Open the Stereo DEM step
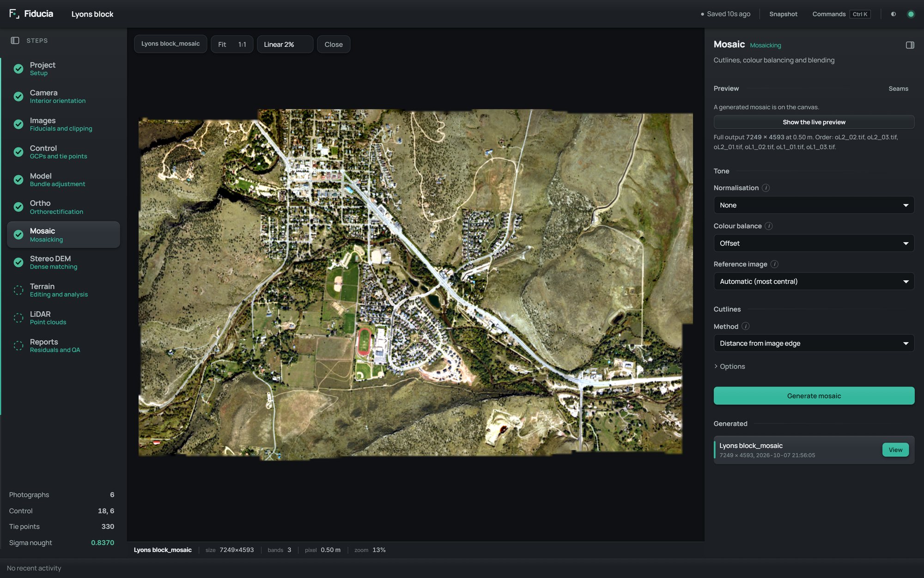 (x=63, y=262)
